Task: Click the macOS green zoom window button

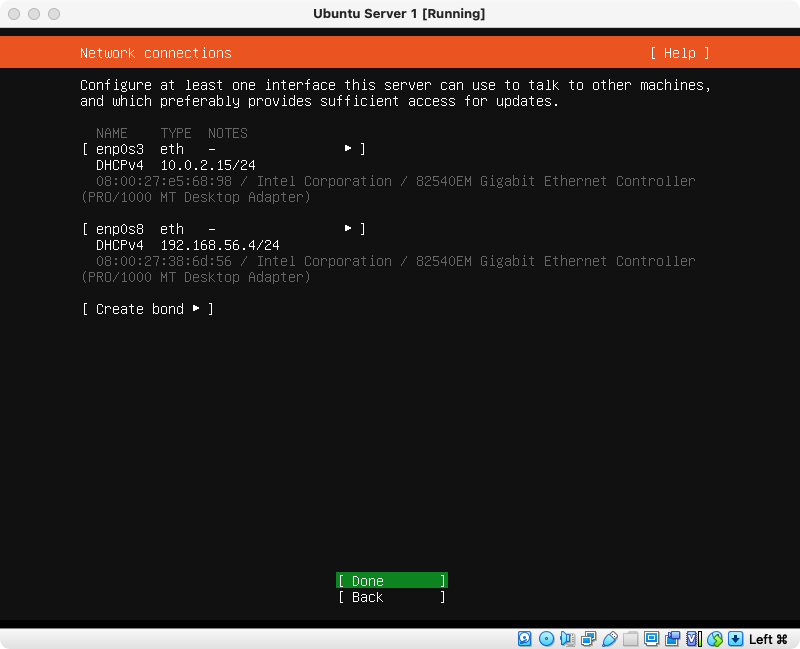Action: point(54,14)
